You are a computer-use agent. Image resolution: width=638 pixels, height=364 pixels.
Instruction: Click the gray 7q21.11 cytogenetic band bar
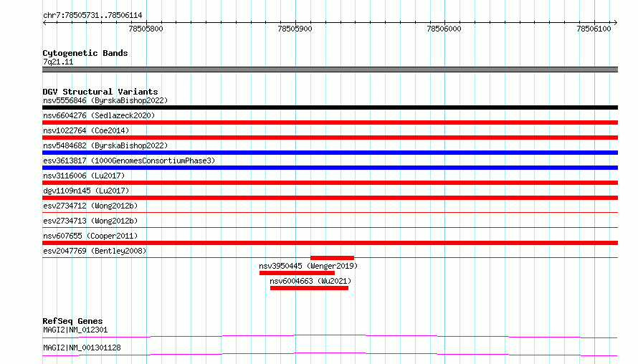pos(330,70)
